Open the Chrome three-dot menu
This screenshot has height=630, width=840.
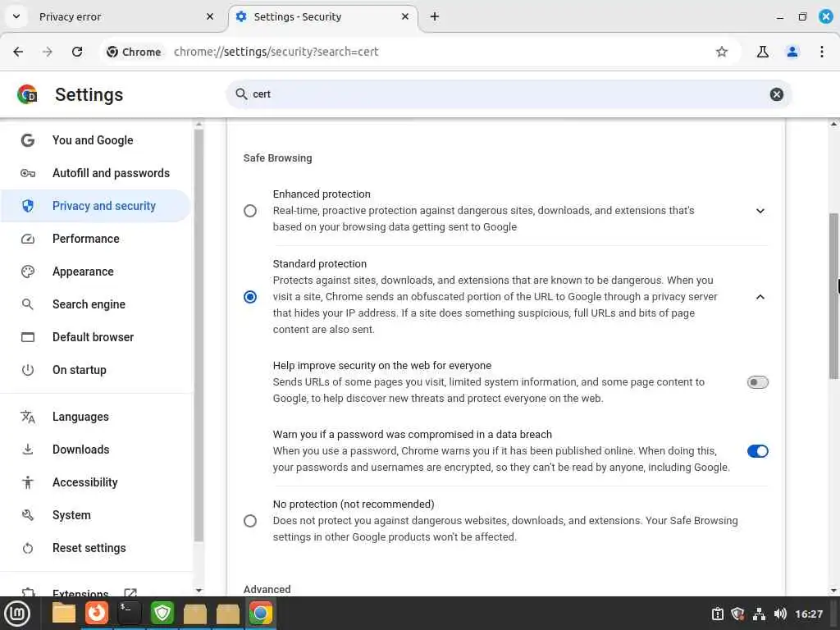[821, 52]
